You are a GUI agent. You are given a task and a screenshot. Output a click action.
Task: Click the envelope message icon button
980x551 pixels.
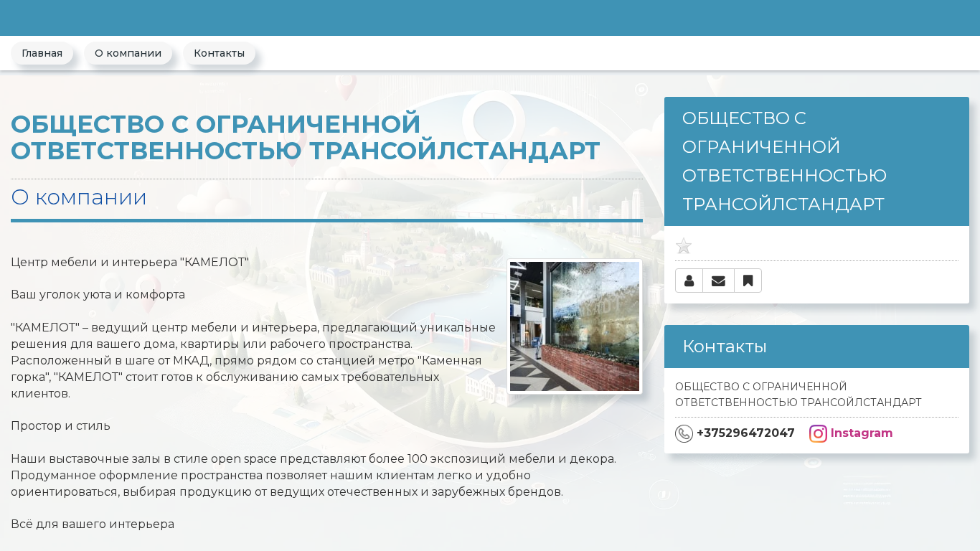[718, 281]
